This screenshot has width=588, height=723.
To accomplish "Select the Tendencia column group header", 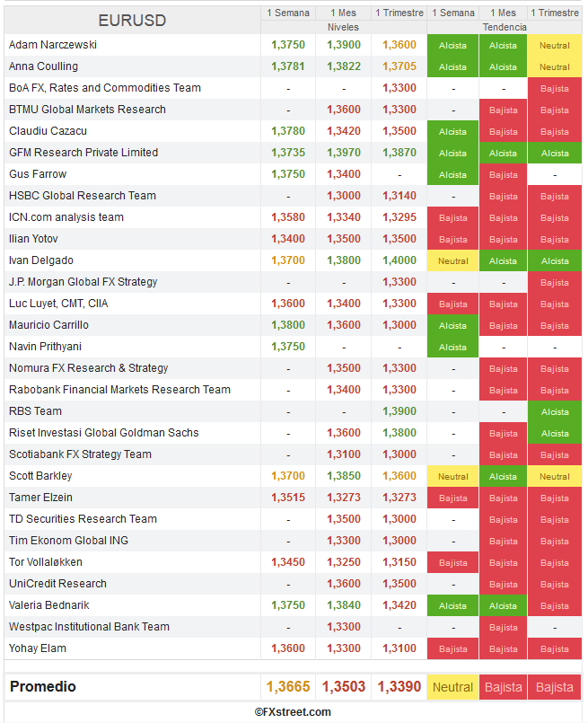I will pos(505,27).
